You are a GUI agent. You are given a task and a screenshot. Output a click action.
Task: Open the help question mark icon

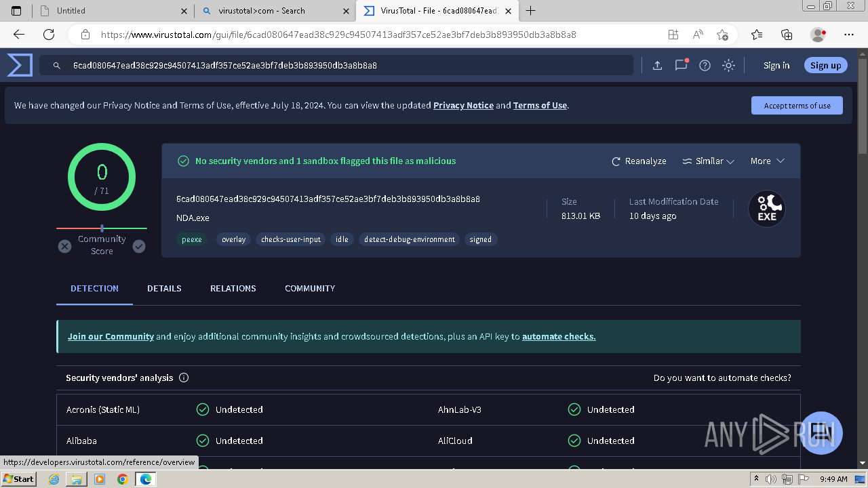705,65
